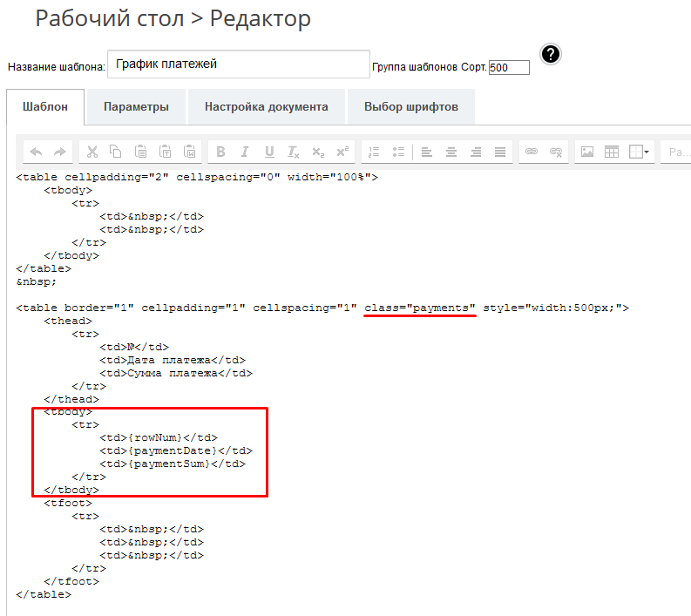Click the redo arrow icon
The width and height of the screenshot is (691, 616).
(59, 152)
